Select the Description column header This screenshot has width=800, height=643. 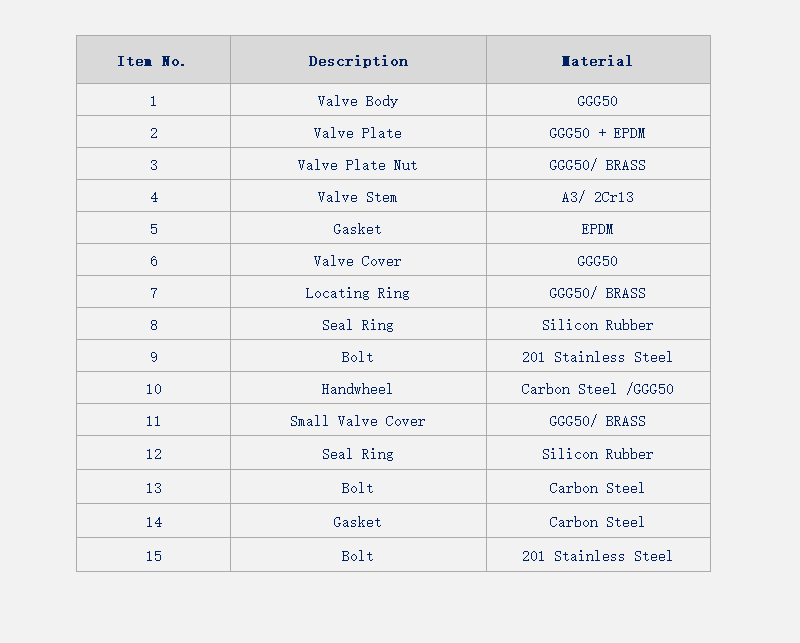tap(358, 60)
